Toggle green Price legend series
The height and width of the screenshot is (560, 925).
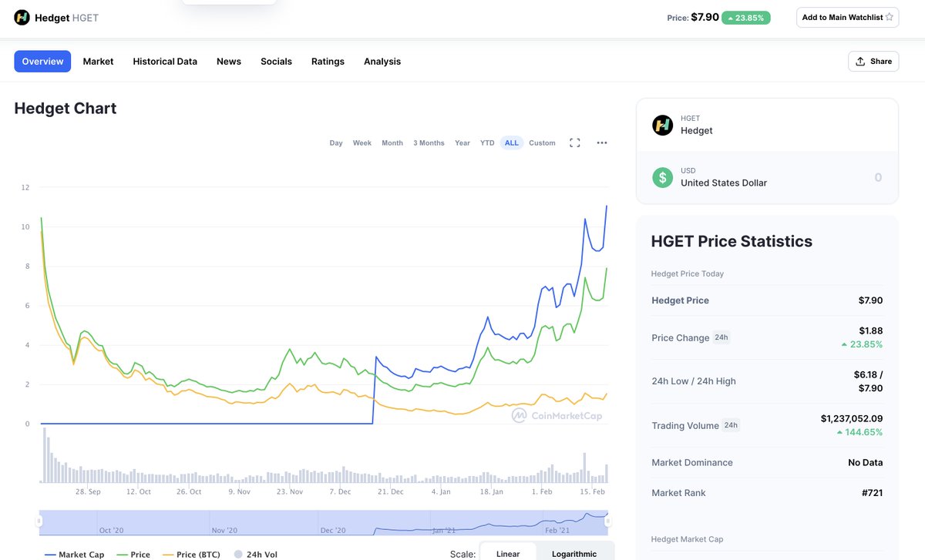[x=133, y=555]
